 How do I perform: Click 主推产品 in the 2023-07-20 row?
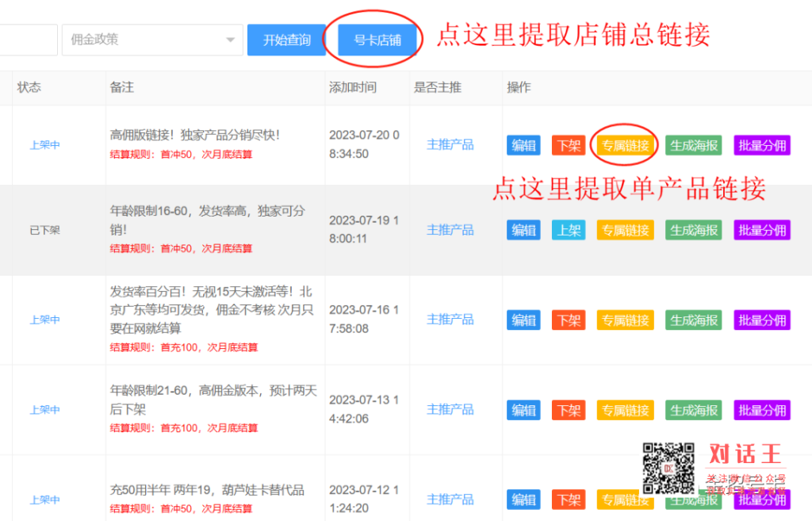(x=450, y=145)
